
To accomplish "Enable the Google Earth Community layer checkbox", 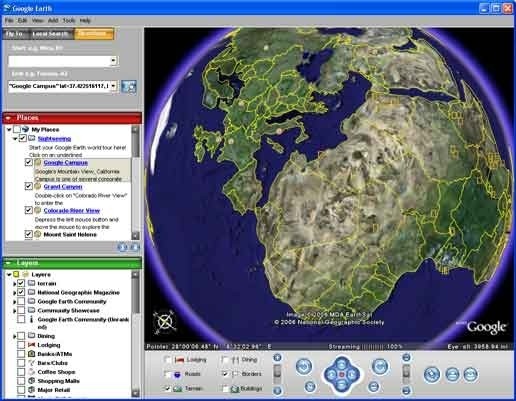I will [x=21, y=301].
